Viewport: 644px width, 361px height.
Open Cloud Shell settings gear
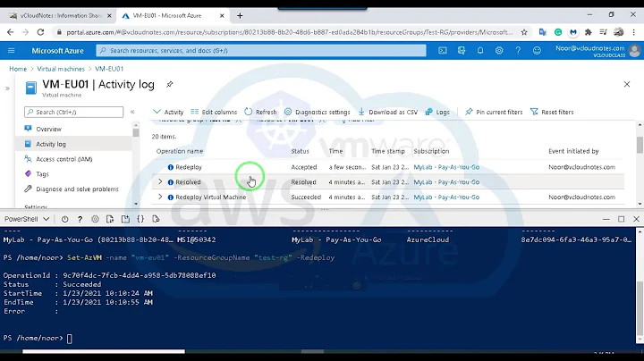click(95, 219)
